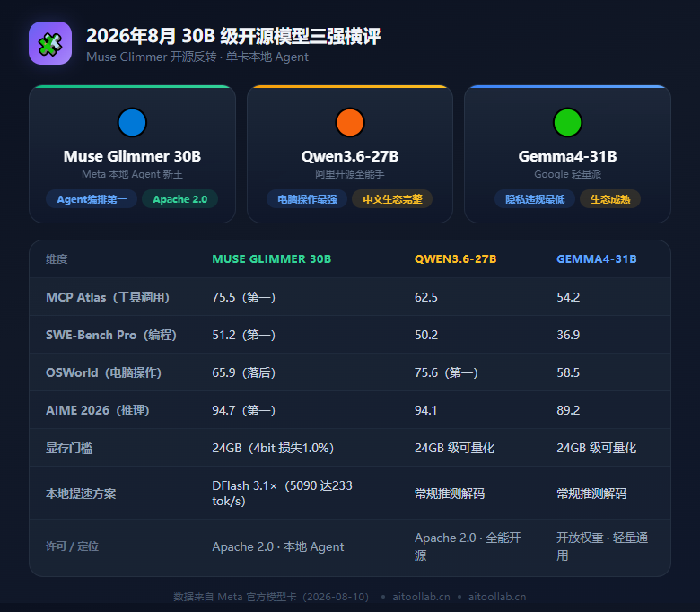The image size is (700, 612).
Task: Click the orange circle above Qwen3.6-27B
Action: point(350,122)
